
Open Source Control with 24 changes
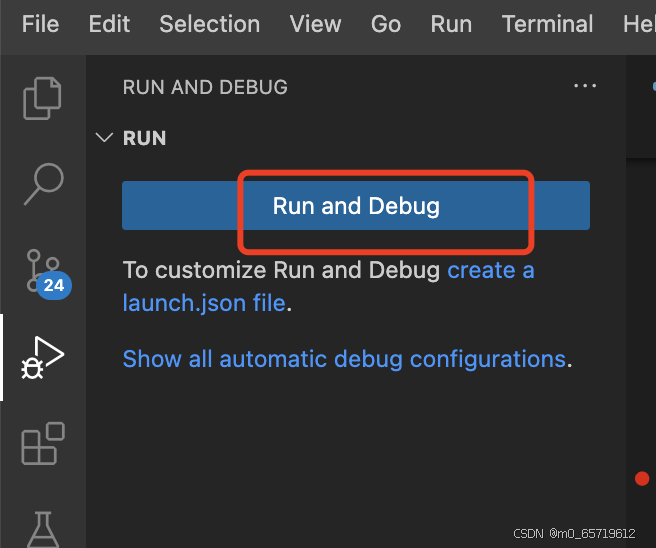(x=44, y=271)
